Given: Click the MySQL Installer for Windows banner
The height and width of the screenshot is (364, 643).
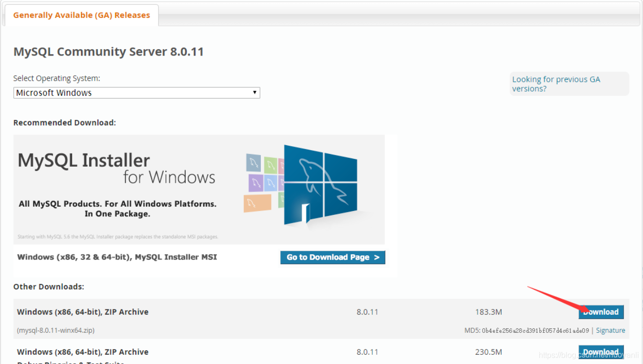Looking at the screenshot, I should pyautogui.click(x=199, y=190).
